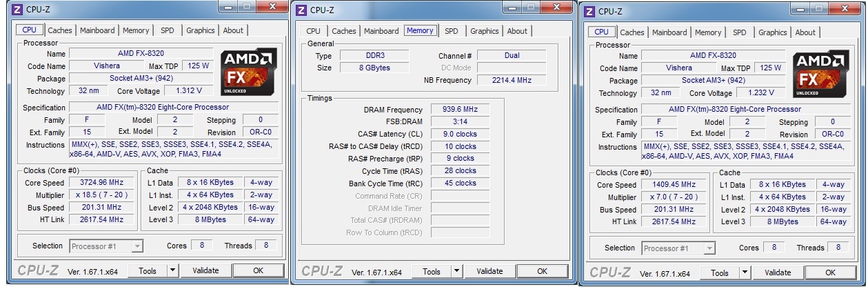868x287 pixels.
Task: Switch to Memory tab in the 3724.96 MHz window
Action: tap(136, 30)
